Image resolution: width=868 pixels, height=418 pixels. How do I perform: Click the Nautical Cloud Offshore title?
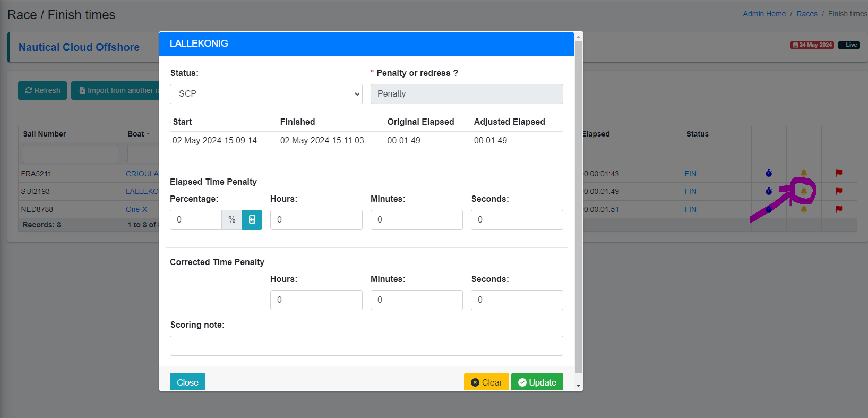(79, 47)
